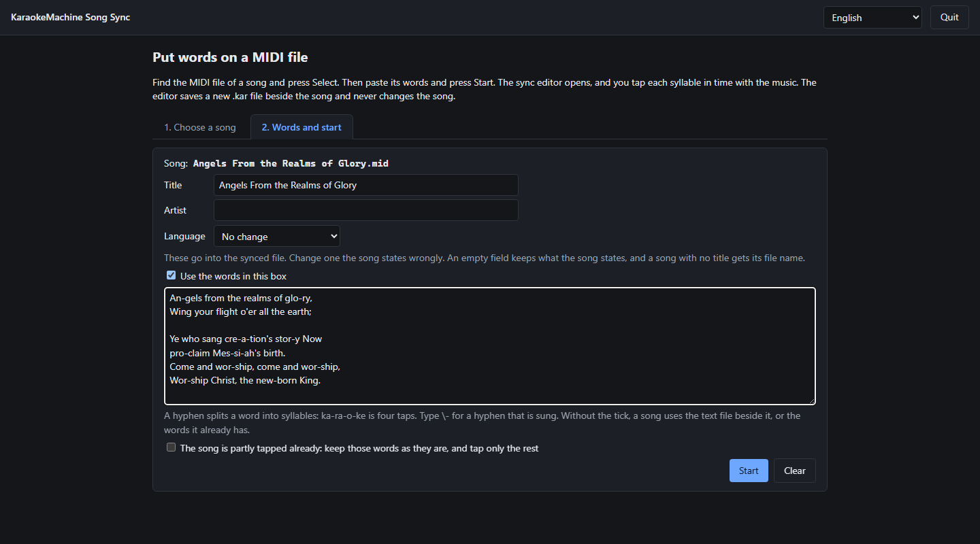Enable the song is partly tapped checkbox

(x=171, y=447)
